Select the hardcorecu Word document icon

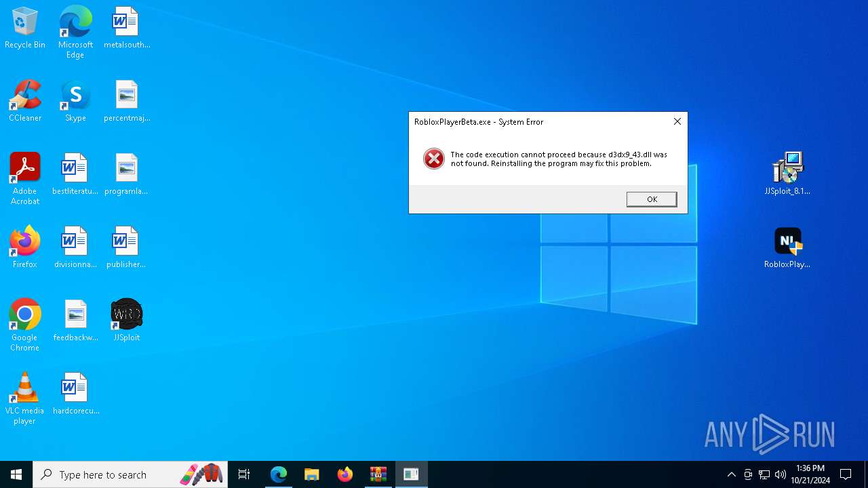pos(75,394)
